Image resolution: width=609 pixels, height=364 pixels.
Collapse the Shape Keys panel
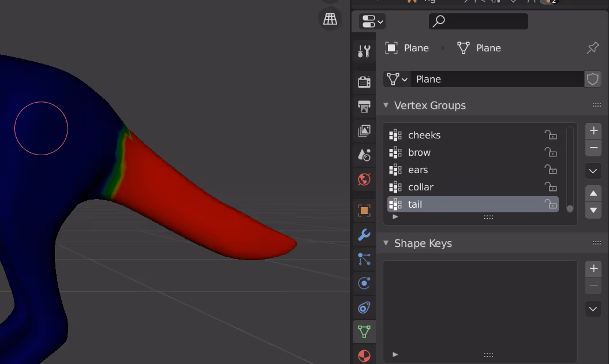tap(386, 243)
